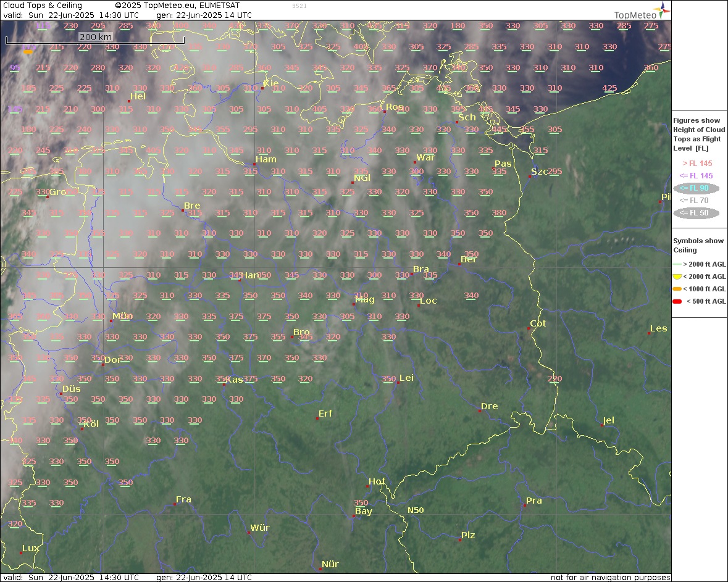
Task: Click the Kie city label
Action: pos(271,83)
